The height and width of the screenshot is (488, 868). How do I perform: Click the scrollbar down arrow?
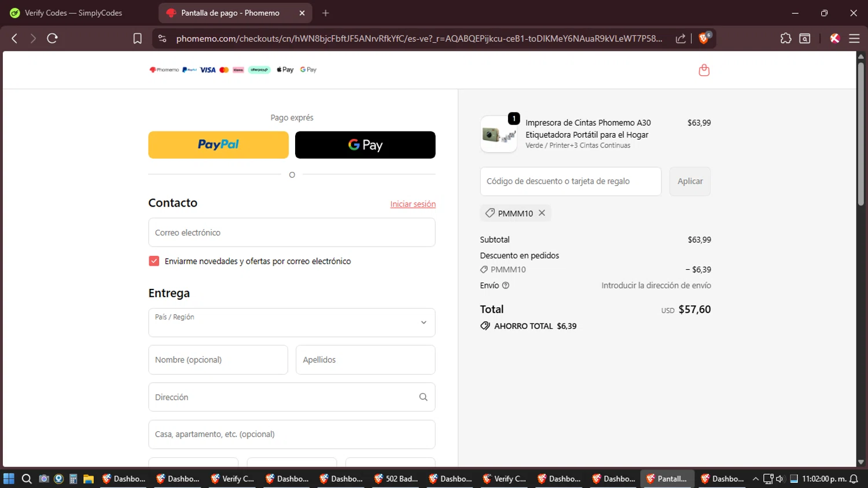[x=860, y=462]
